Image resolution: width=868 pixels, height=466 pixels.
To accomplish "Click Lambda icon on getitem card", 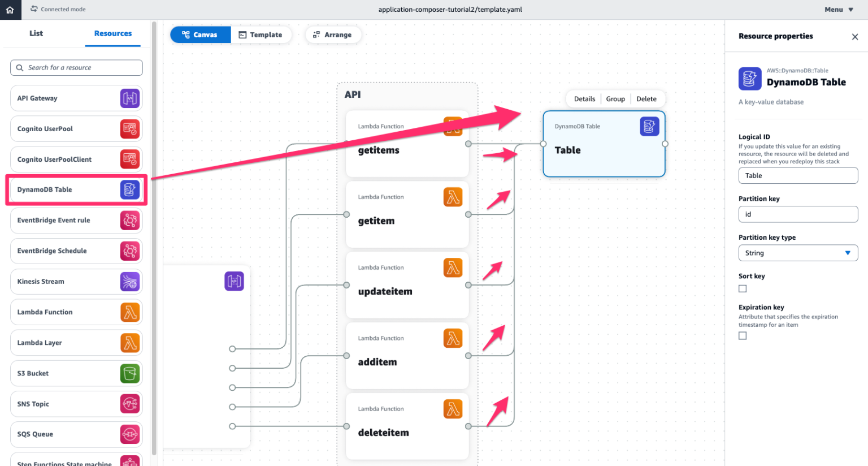I will [453, 197].
